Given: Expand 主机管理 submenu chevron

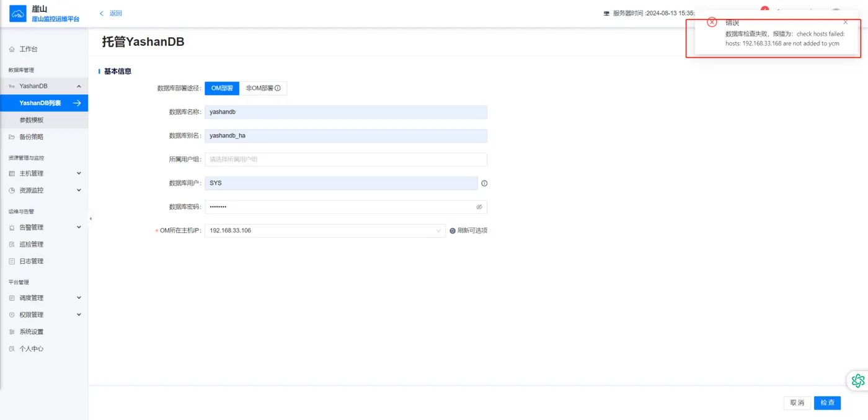Looking at the screenshot, I should (x=79, y=173).
